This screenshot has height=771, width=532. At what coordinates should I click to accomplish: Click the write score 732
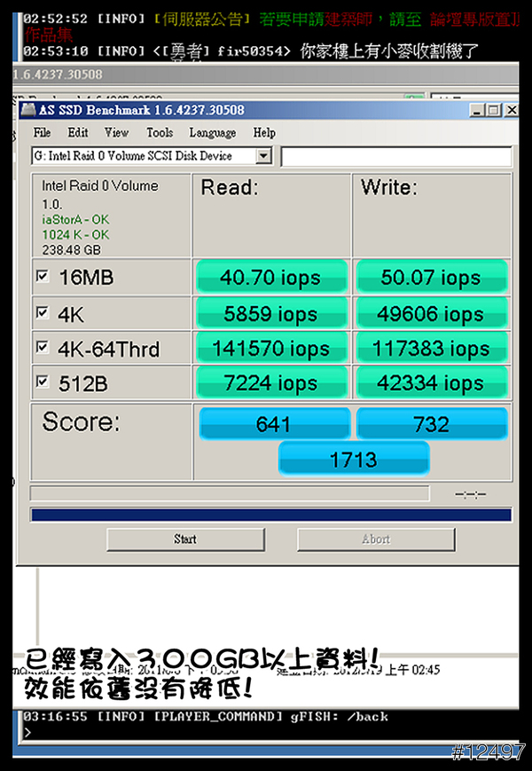tap(431, 423)
